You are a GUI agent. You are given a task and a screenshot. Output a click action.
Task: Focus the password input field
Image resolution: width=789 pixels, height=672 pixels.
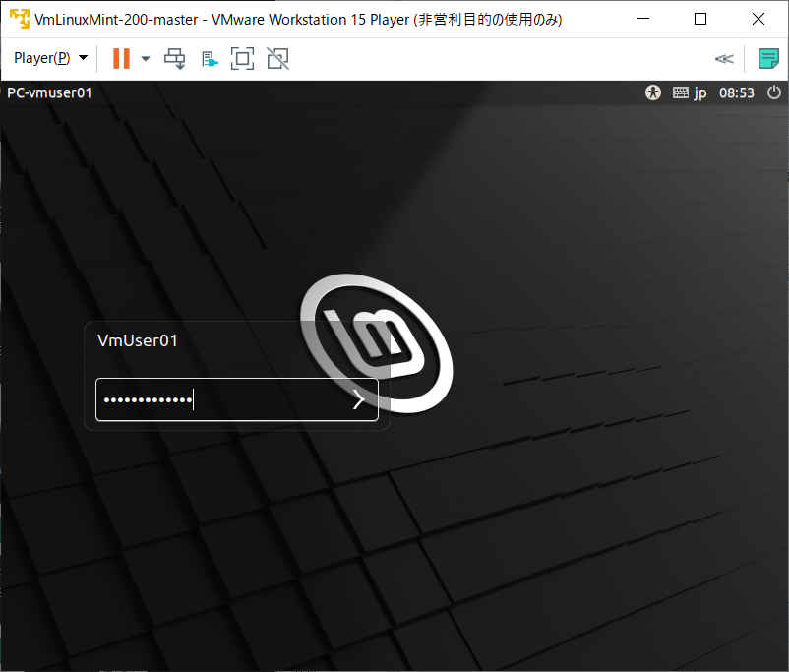[236, 399]
